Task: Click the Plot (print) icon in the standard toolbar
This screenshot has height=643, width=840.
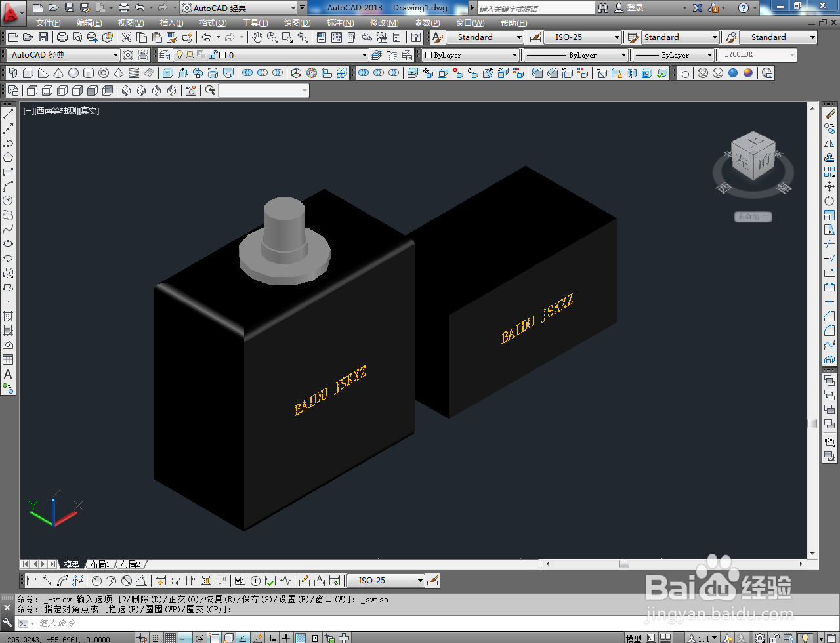Action: (62, 37)
